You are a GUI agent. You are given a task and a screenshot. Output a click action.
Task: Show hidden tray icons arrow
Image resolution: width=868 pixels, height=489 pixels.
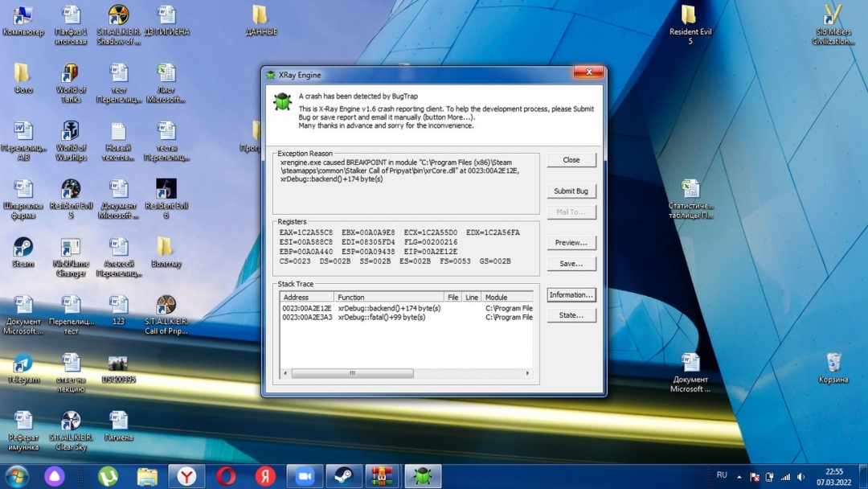(x=739, y=476)
